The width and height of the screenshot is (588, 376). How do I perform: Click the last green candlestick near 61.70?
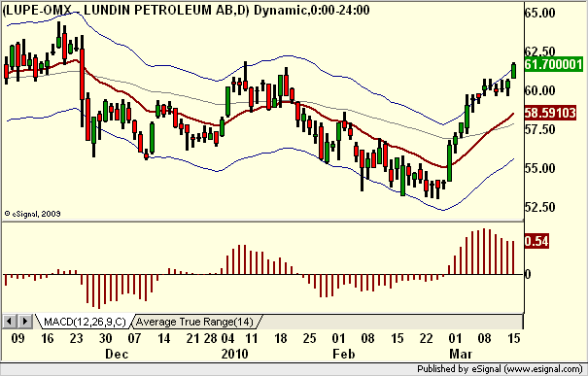(x=514, y=71)
